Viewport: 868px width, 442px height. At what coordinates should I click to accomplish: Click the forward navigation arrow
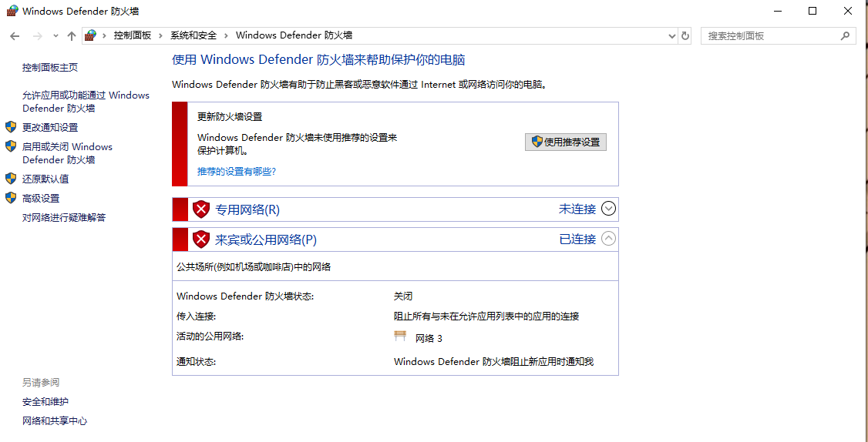click(37, 36)
